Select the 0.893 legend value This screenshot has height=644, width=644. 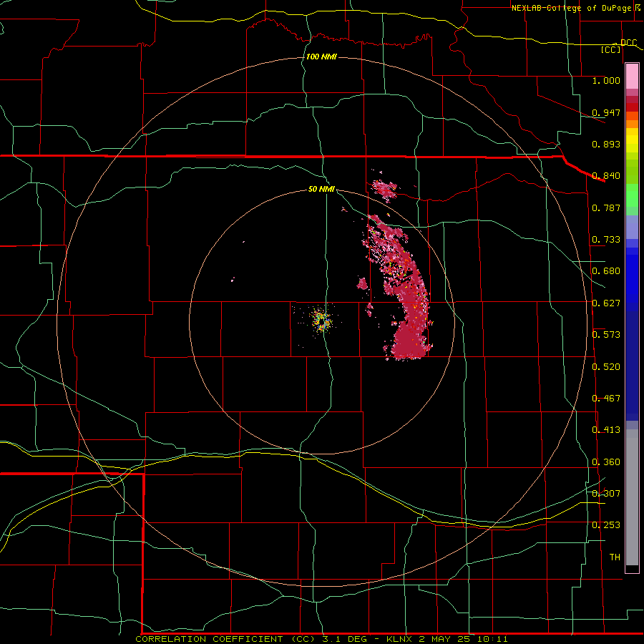[606, 144]
